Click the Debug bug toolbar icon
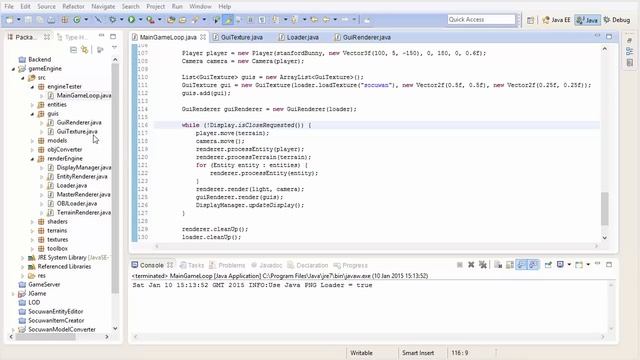 click(x=112, y=20)
